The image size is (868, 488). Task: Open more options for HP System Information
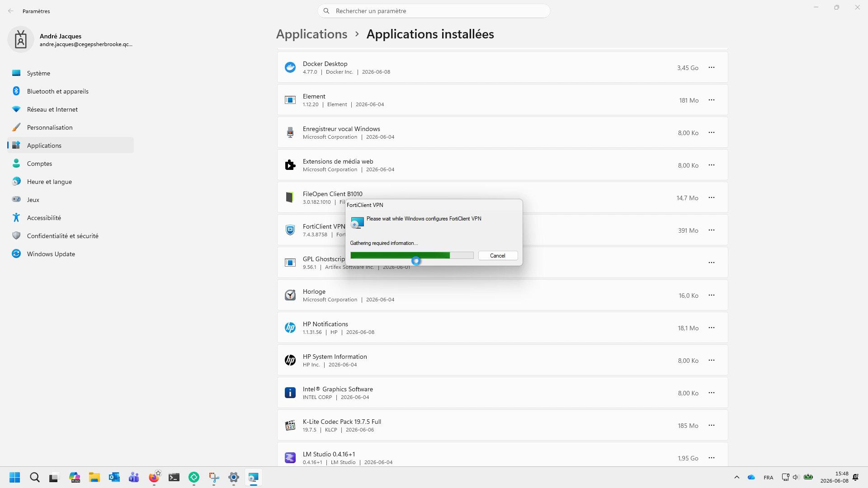712,360
